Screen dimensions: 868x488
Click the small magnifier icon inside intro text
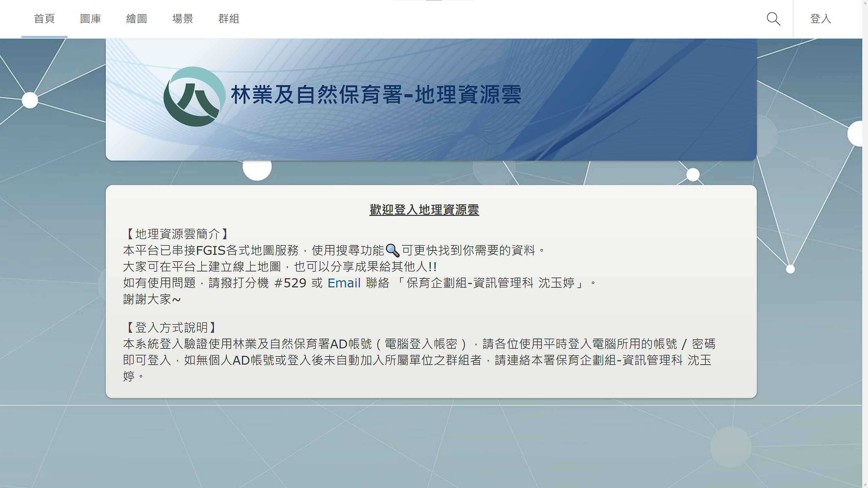click(x=393, y=251)
